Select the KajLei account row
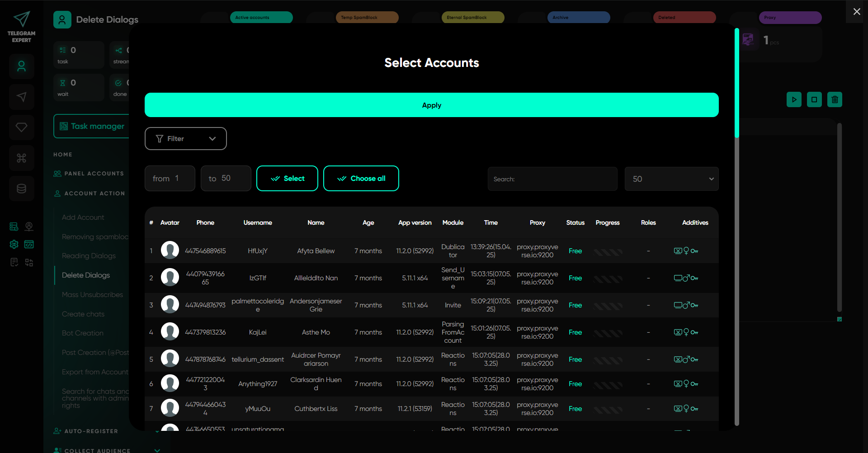This screenshot has height=453, width=868. [257, 332]
